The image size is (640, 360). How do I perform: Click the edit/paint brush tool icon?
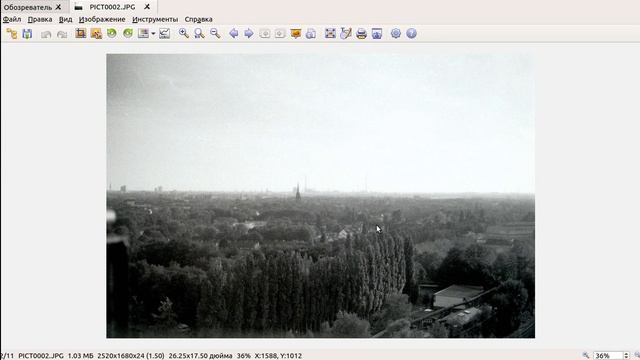coord(346,33)
